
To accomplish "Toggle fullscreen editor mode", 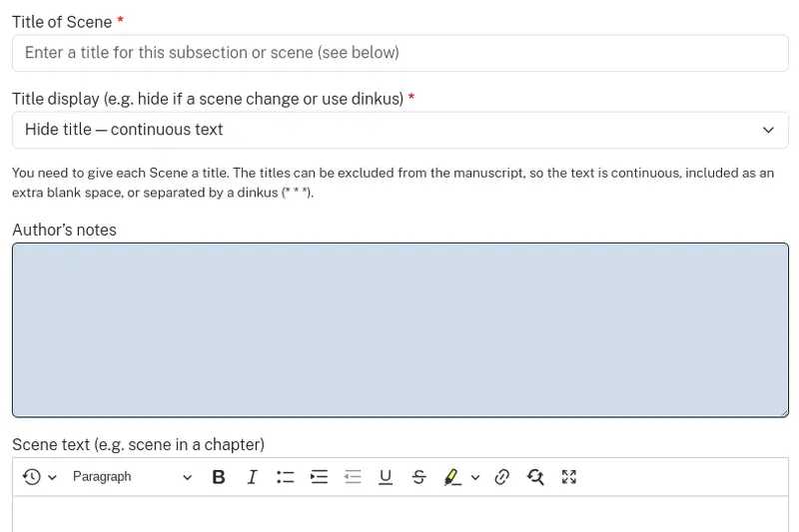I will click(569, 477).
